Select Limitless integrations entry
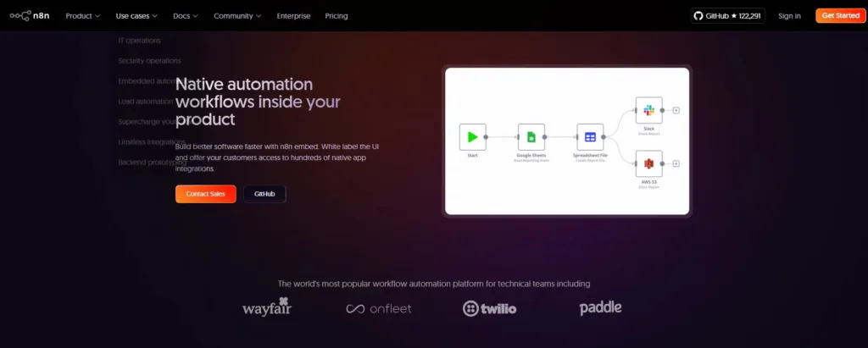 point(152,142)
